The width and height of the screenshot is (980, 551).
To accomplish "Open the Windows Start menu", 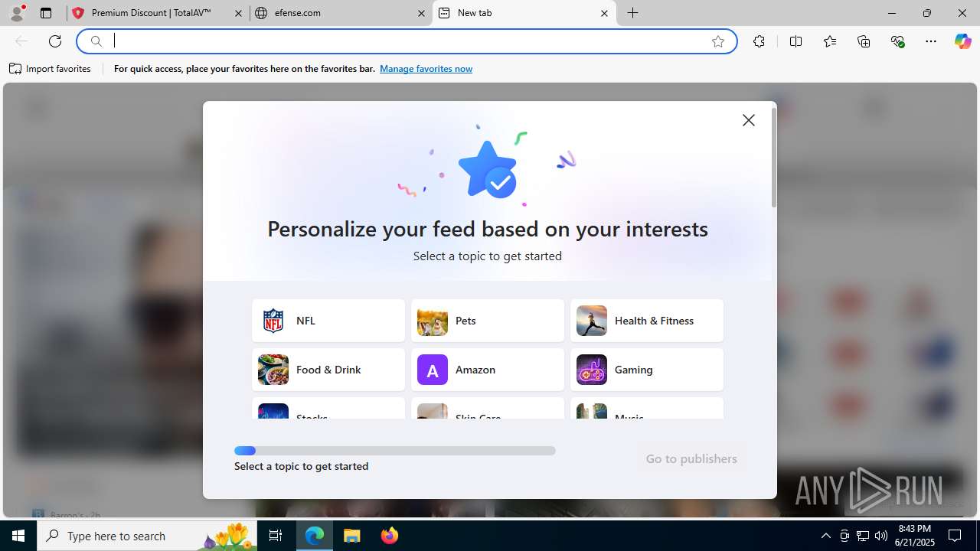I will [x=18, y=536].
